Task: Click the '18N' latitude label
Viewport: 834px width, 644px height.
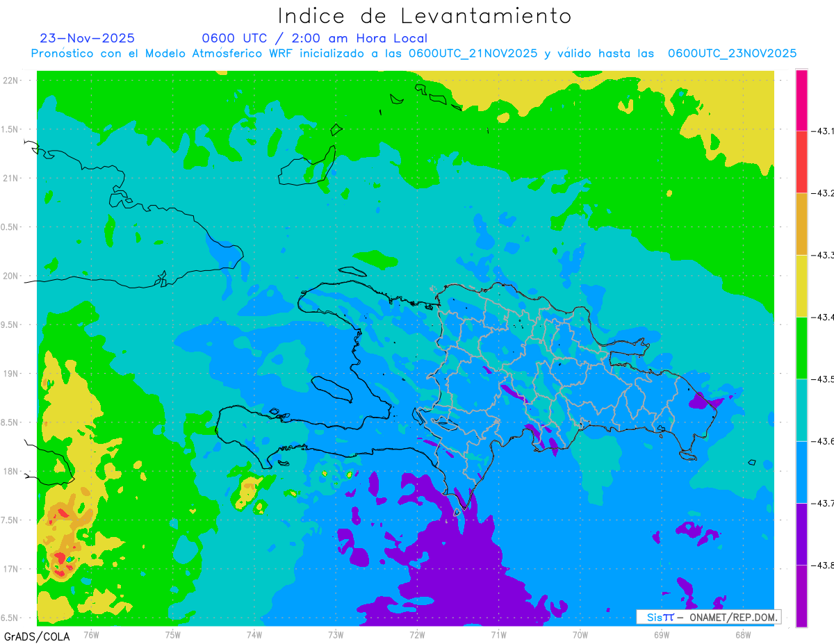Action: 12,472
